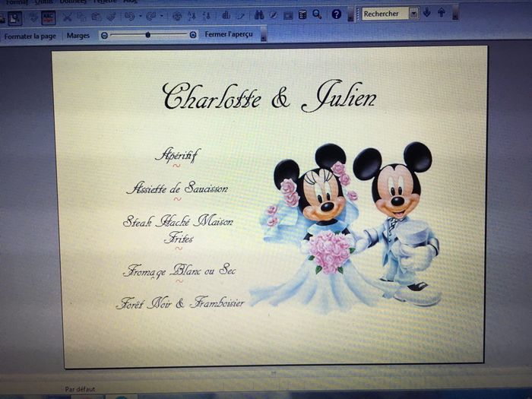Open the Data Sources database icon

(302, 14)
